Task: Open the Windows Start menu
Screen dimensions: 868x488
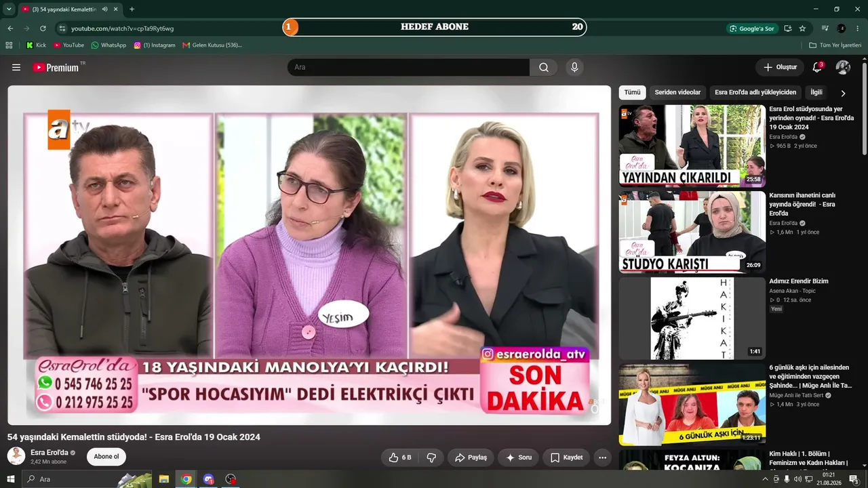Action: pos(11,479)
